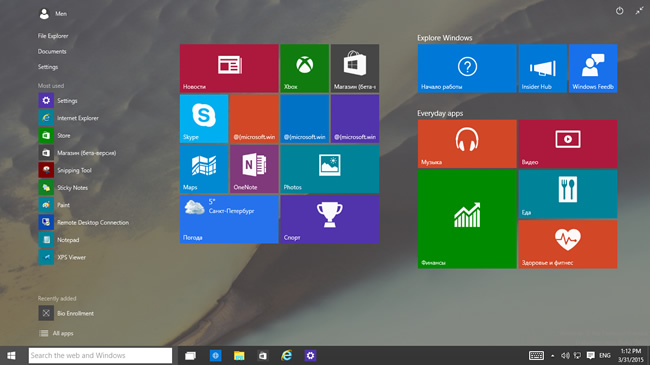Viewport: 650px width, 365px height.
Task: Click the Windows Start button
Action: [x=11, y=355]
